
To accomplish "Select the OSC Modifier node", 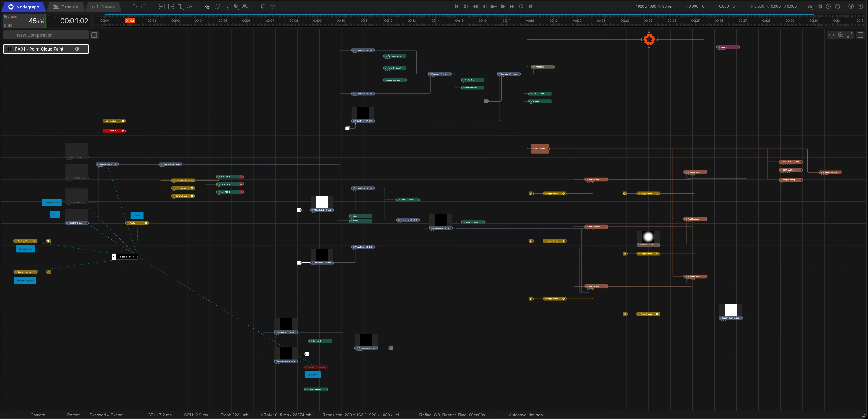I will pos(114,131).
